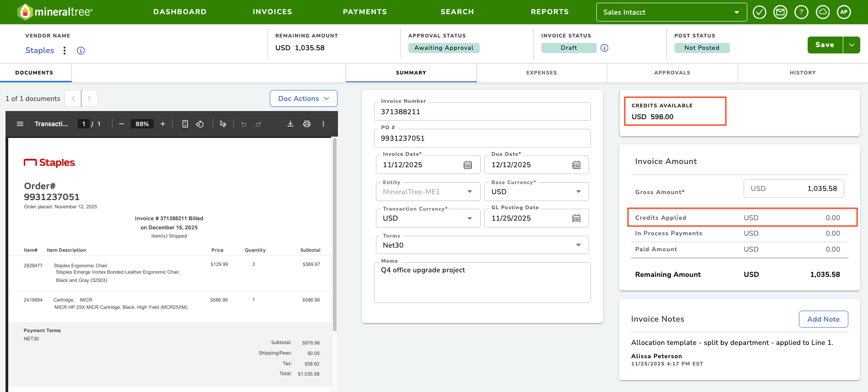This screenshot has width=868, height=392.
Task: Download the PDF document
Action: coord(290,124)
